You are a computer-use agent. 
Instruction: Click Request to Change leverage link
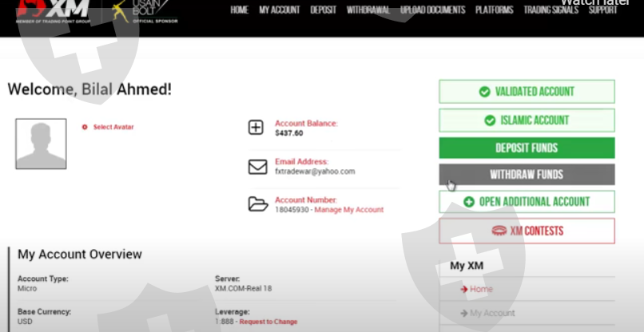pyautogui.click(x=268, y=322)
